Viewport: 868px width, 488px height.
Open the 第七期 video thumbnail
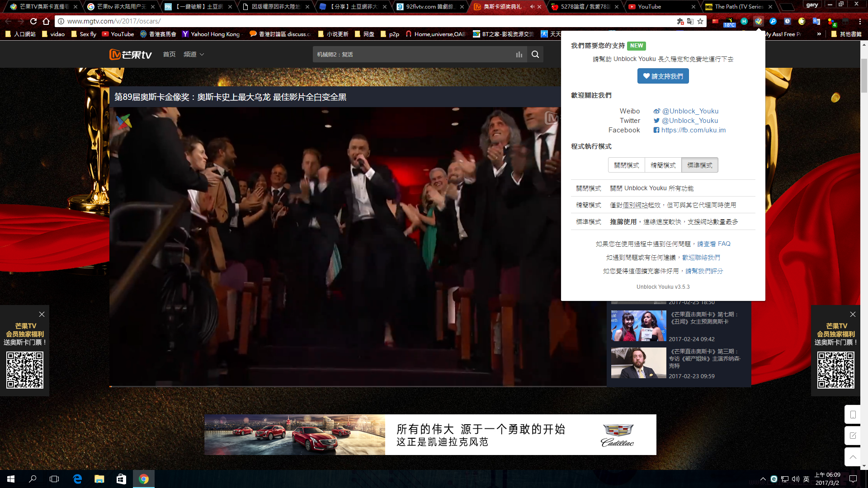click(638, 326)
